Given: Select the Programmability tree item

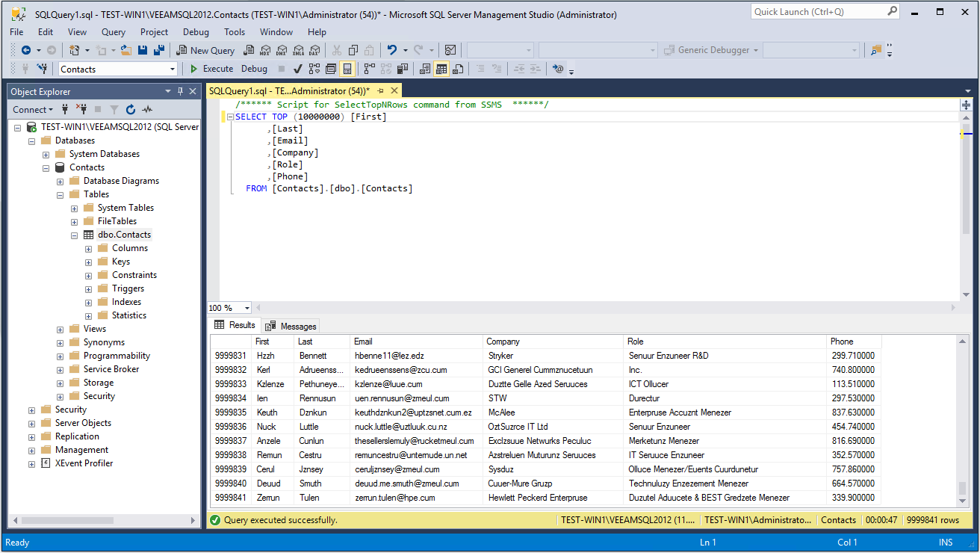Looking at the screenshot, I should pyautogui.click(x=117, y=356).
